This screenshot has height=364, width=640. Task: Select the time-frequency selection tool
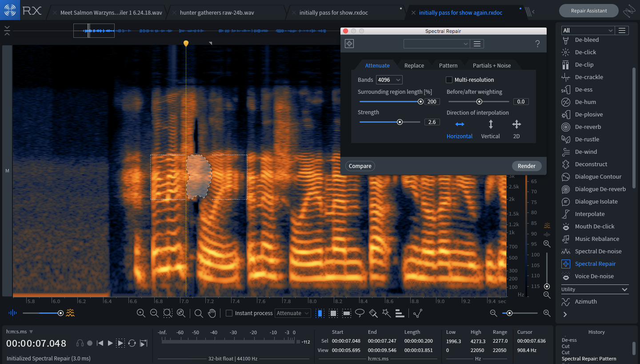(x=333, y=313)
